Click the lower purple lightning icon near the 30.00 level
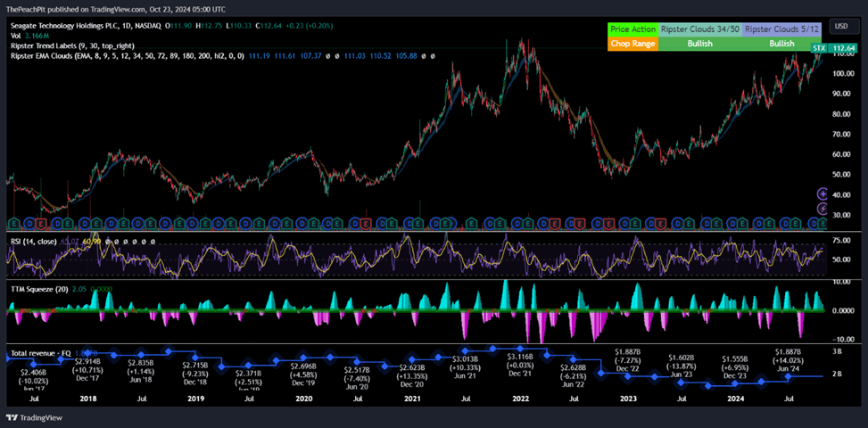The width and height of the screenshot is (868, 428). click(x=822, y=210)
